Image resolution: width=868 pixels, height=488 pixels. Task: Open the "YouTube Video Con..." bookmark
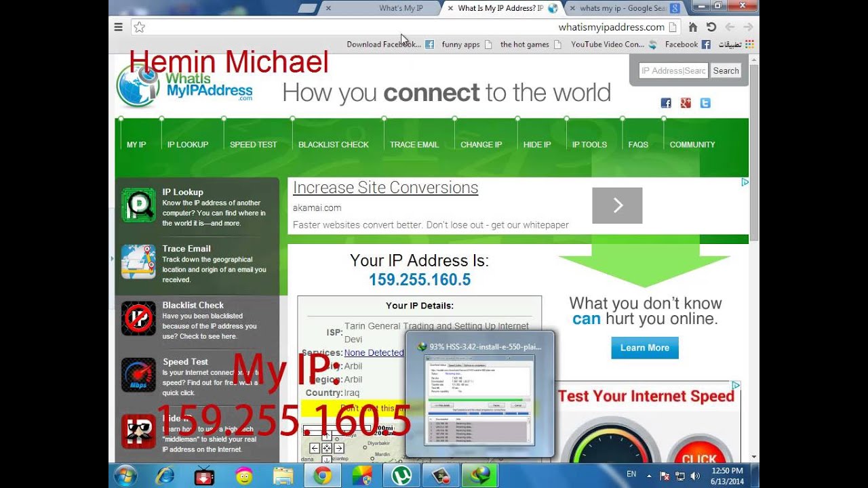[x=614, y=45]
